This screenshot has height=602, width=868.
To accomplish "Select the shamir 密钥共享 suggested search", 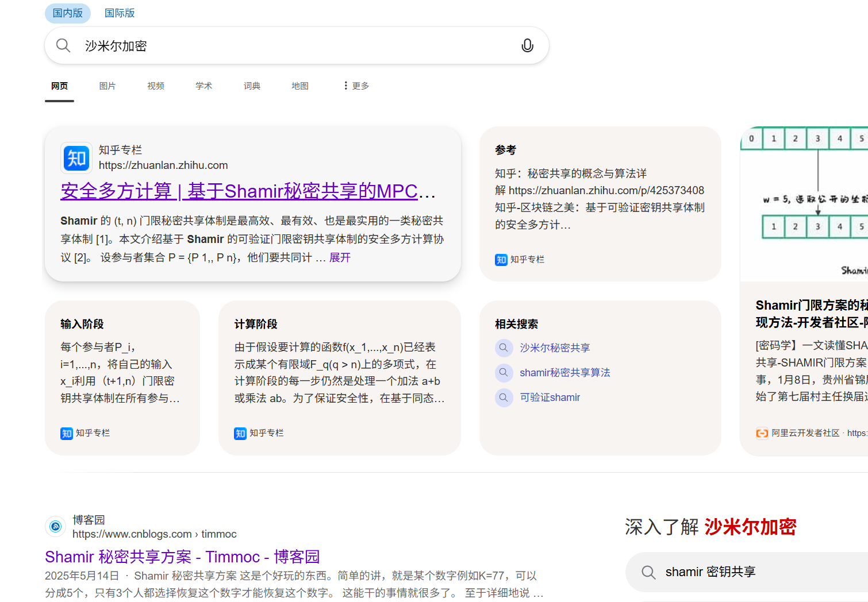I will 710,572.
